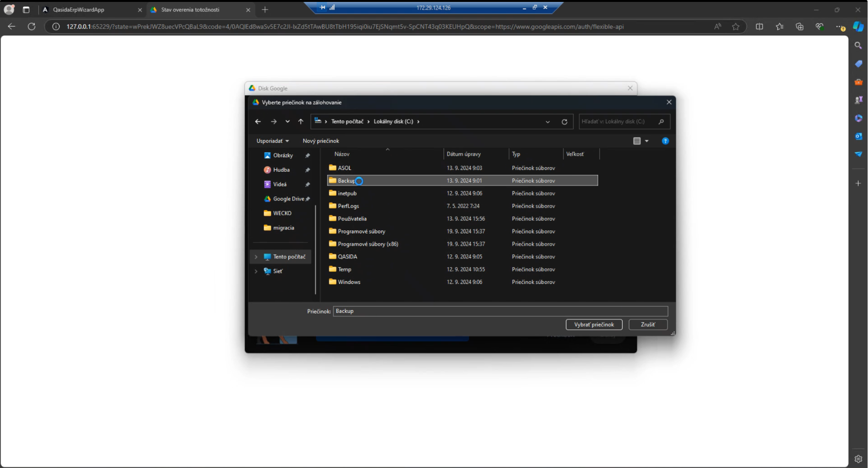The width and height of the screenshot is (868, 468).
Task: Expand the Sieť tree node
Action: 256,271
